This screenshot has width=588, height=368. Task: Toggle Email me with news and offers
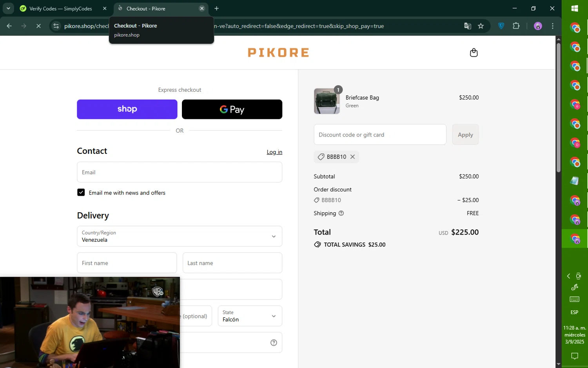click(81, 192)
